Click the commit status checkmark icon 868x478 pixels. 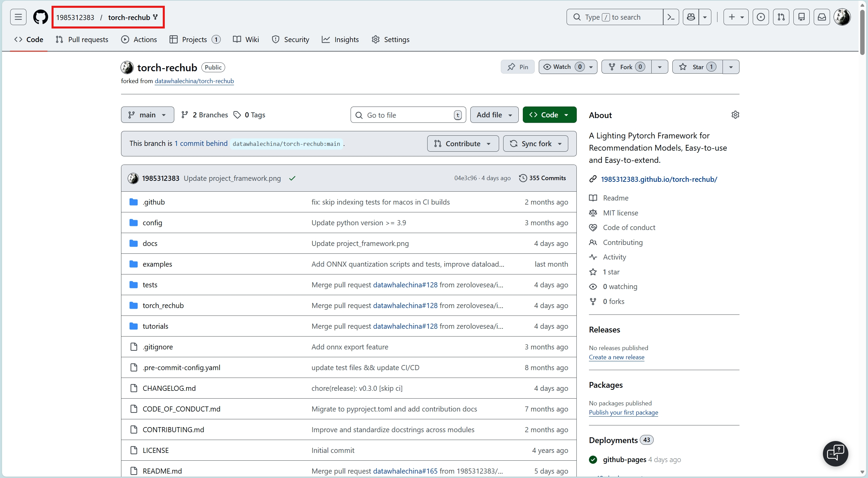[292, 178]
